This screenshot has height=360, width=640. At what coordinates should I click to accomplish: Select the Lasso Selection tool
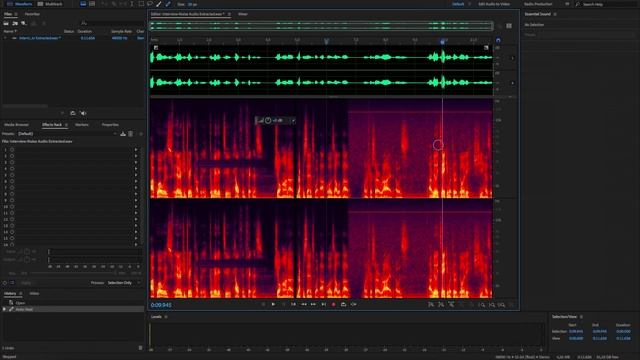pyautogui.click(x=150, y=4)
